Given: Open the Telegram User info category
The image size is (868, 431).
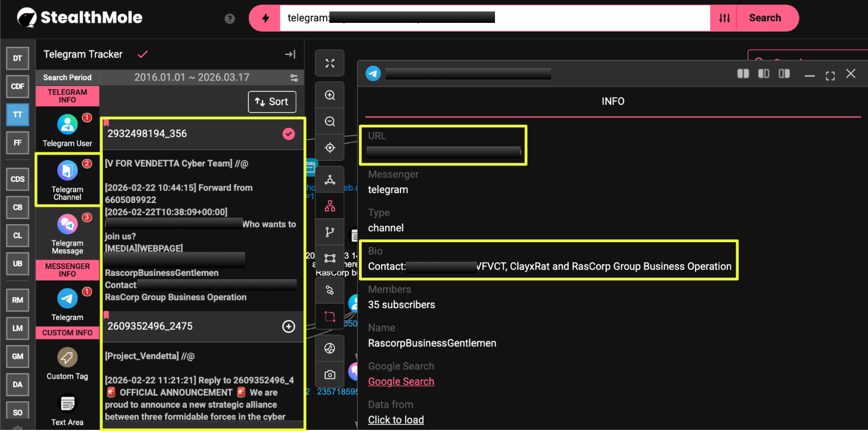Looking at the screenshot, I should (68, 131).
